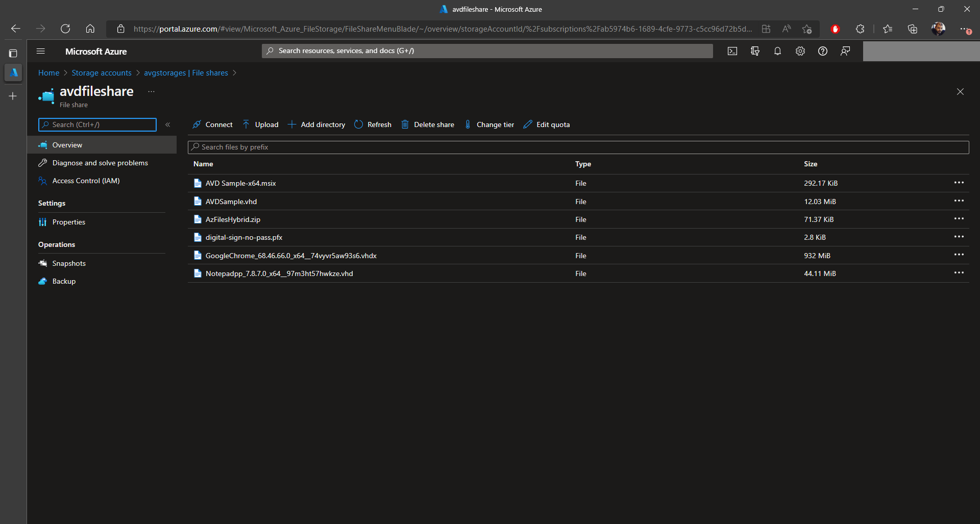The image size is (980, 524).
Task: Select Overview in the side menu
Action: pos(102,145)
